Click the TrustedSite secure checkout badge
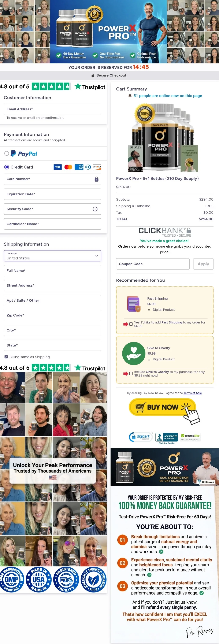This screenshot has width=219, height=644. 190,437
